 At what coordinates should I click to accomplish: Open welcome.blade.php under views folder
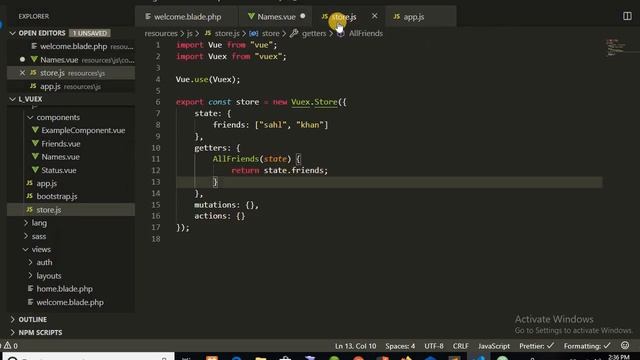tap(70, 302)
